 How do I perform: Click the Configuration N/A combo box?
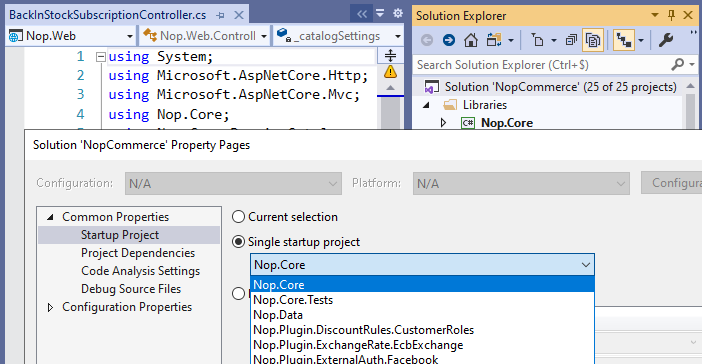tap(233, 184)
